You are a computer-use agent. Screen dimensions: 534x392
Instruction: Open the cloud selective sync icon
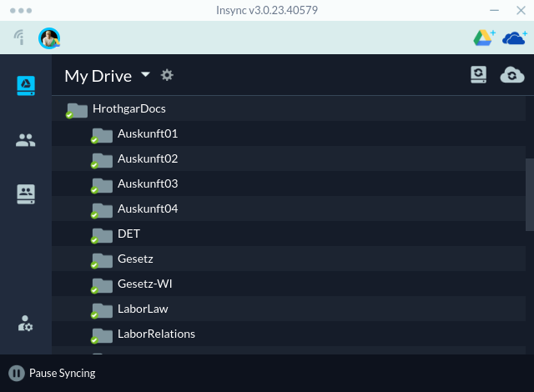512,75
